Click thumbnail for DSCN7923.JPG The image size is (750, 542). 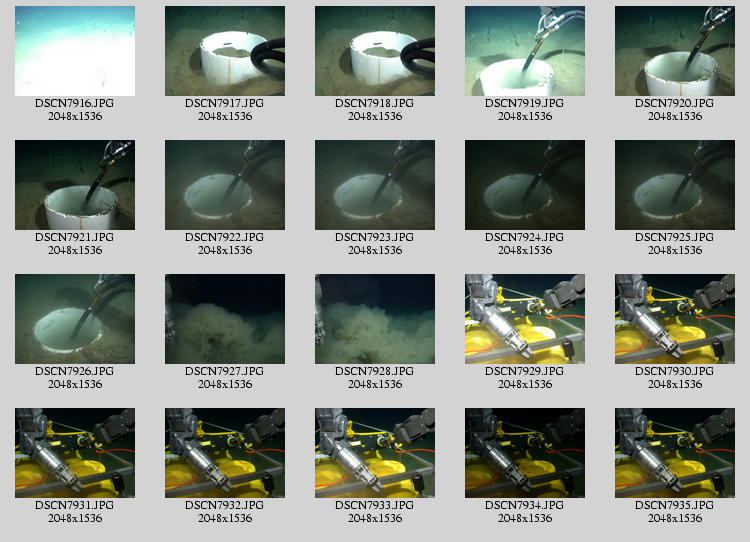[375, 185]
